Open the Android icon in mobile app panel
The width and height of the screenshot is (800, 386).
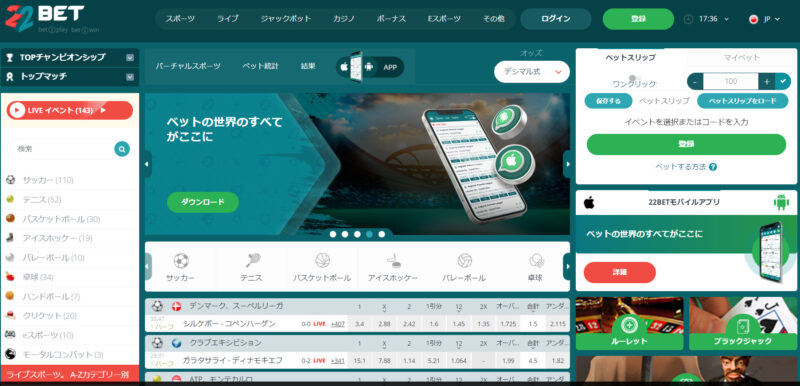coord(781,202)
